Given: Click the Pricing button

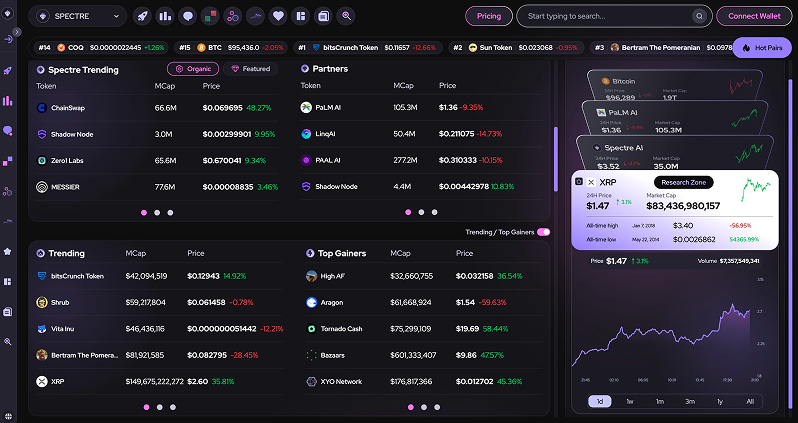Looking at the screenshot, I should click(x=489, y=16).
